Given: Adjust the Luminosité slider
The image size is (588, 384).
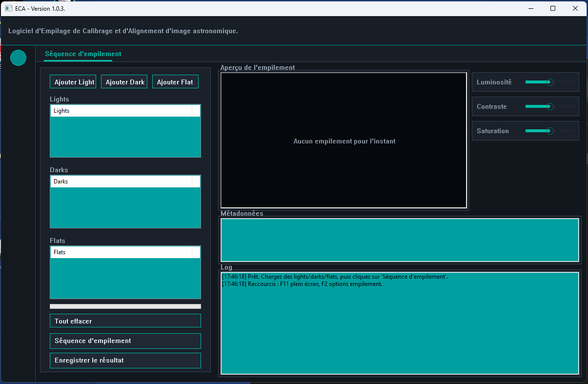Looking at the screenshot, I should pyautogui.click(x=549, y=82).
